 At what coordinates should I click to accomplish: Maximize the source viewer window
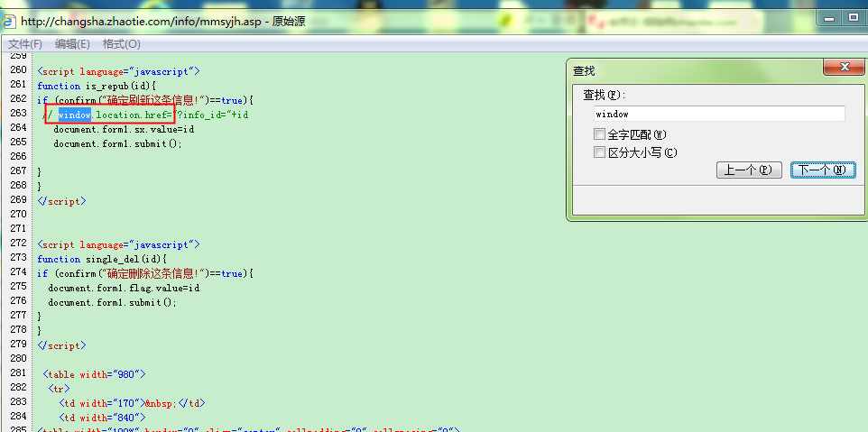[x=852, y=16]
